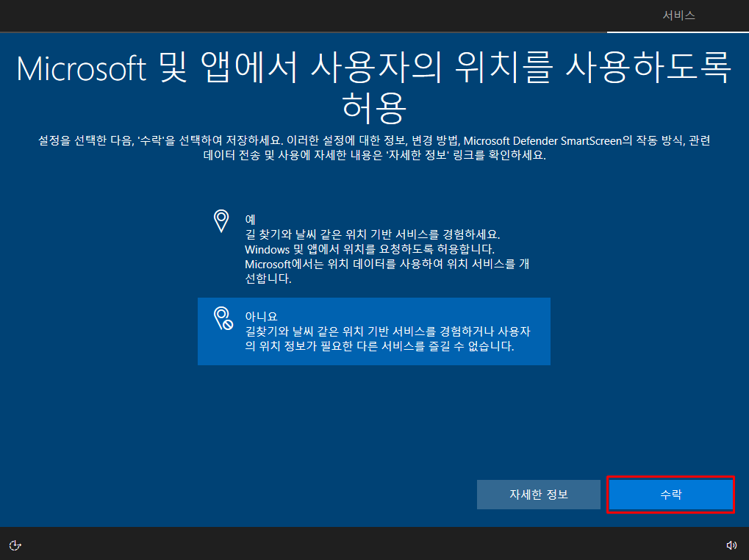Select the 아니요 location option
Image resolution: width=749 pixels, height=560 pixels.
tap(373, 331)
